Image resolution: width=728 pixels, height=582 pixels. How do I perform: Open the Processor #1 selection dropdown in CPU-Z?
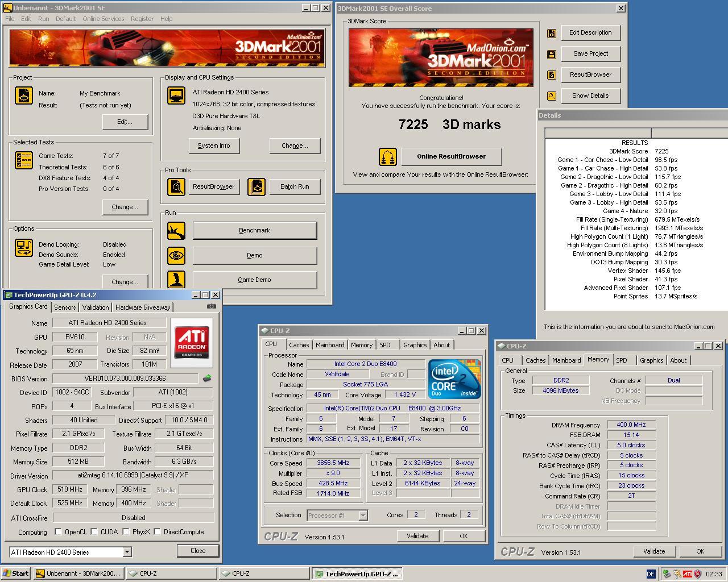(x=363, y=516)
